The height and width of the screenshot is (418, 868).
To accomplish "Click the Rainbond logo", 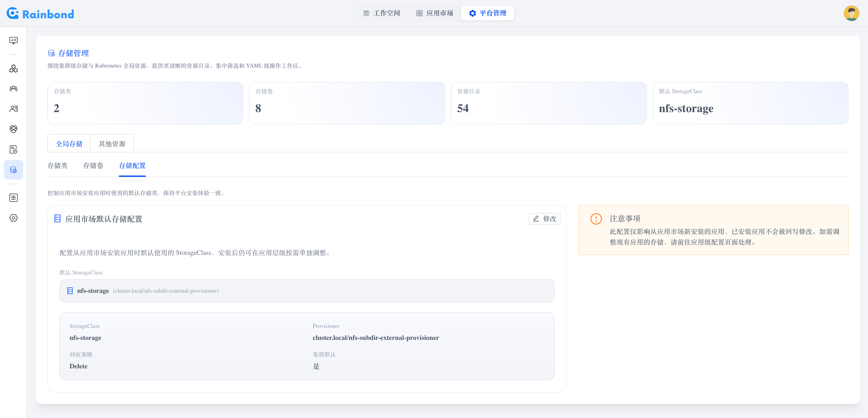I will (x=39, y=13).
